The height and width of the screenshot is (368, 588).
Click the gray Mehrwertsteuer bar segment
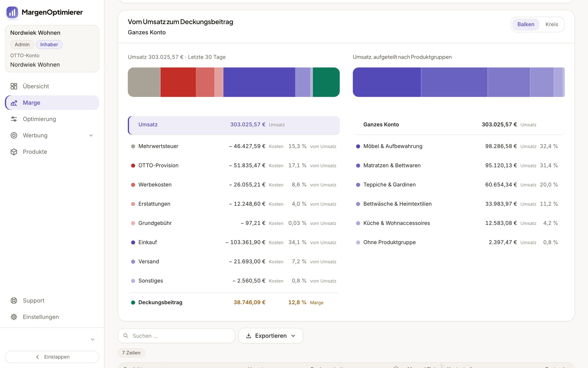click(144, 82)
